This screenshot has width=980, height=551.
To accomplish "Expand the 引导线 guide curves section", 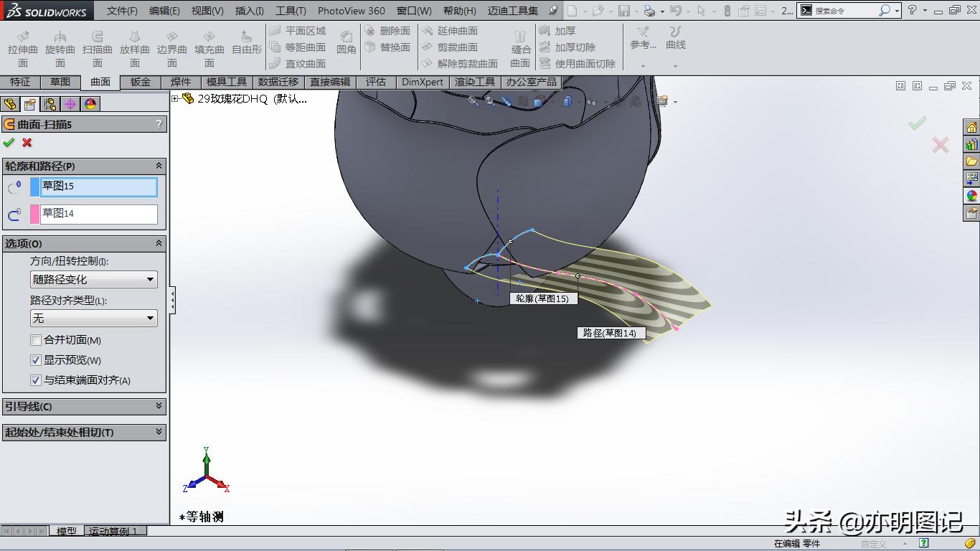I will 84,406.
